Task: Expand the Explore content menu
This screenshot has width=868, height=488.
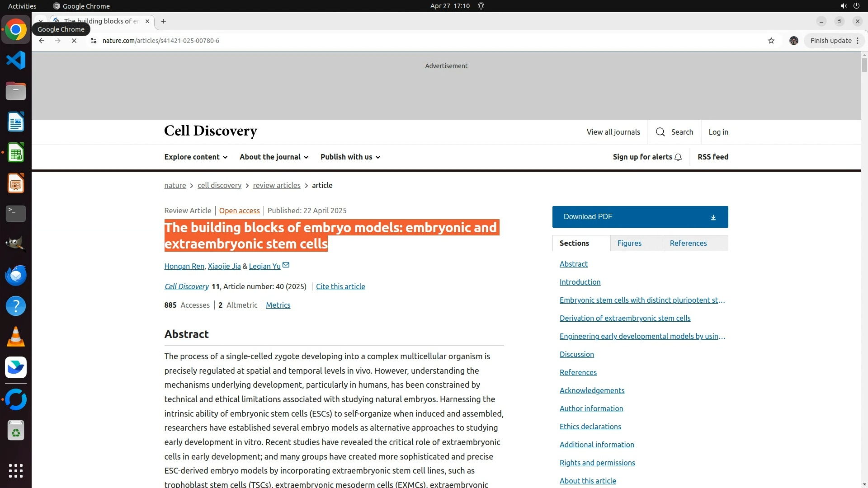Action: (x=196, y=157)
